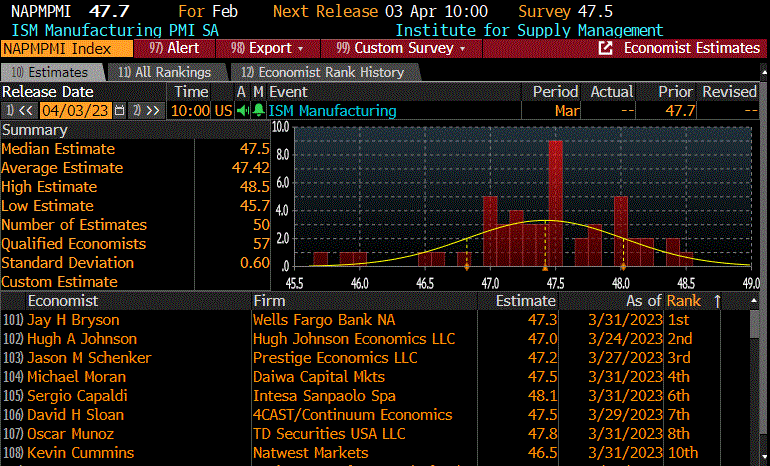The image size is (770, 466).
Task: Click the Economist Estimates label
Action: point(691,48)
